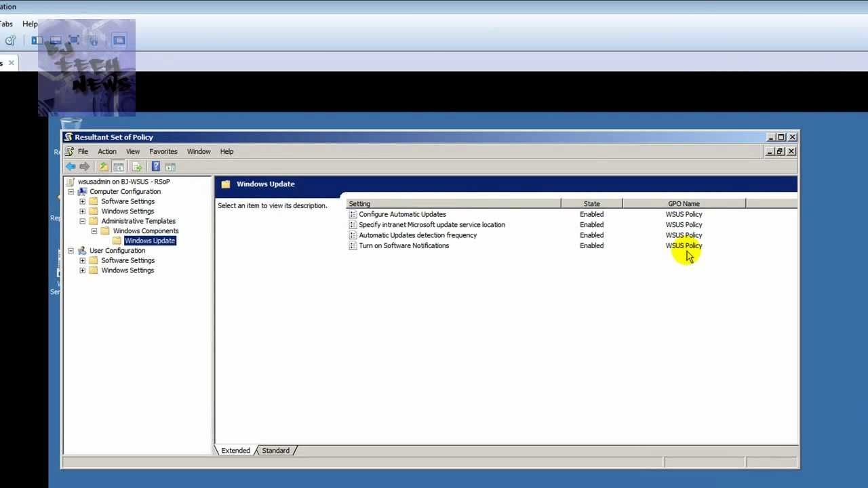Viewport: 868px width, 488px height.
Task: Click the User Configuration user icon
Action: pyautogui.click(x=82, y=250)
